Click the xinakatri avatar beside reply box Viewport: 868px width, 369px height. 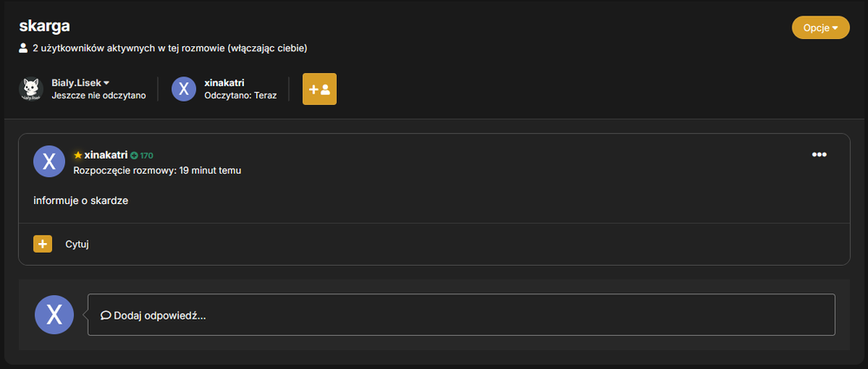(x=54, y=314)
